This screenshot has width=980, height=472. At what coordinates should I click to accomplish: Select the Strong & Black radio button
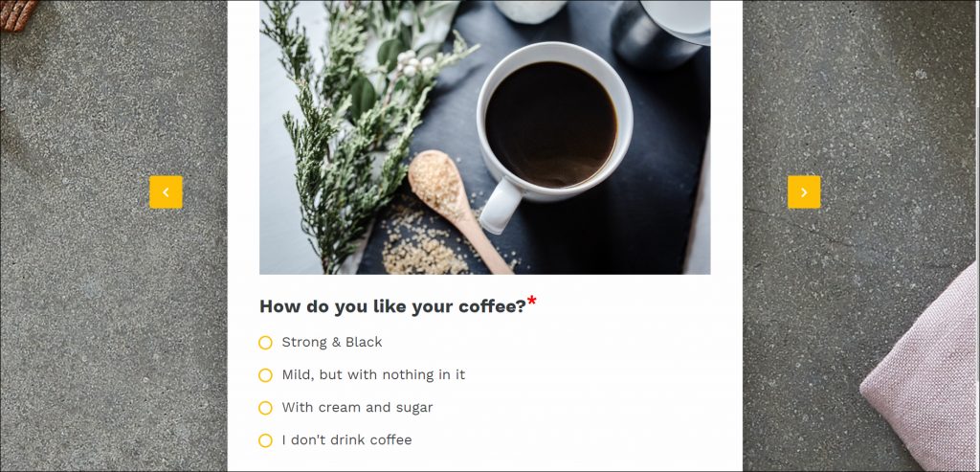pos(265,343)
